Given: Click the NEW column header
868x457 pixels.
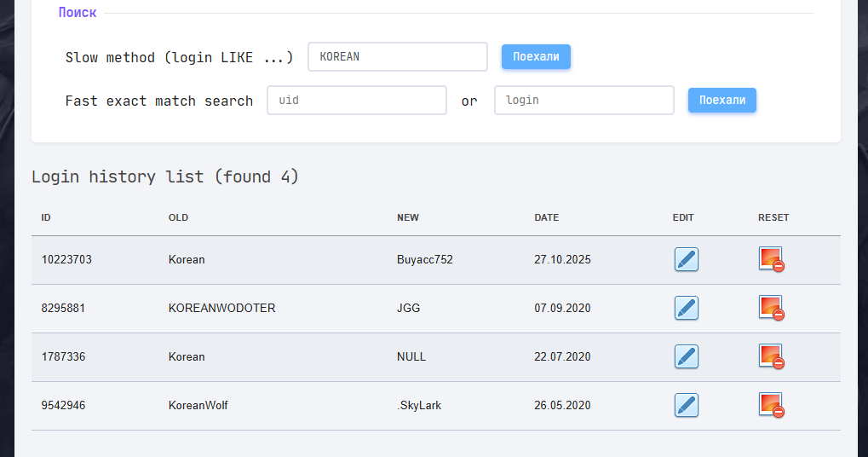Looking at the screenshot, I should coord(408,217).
